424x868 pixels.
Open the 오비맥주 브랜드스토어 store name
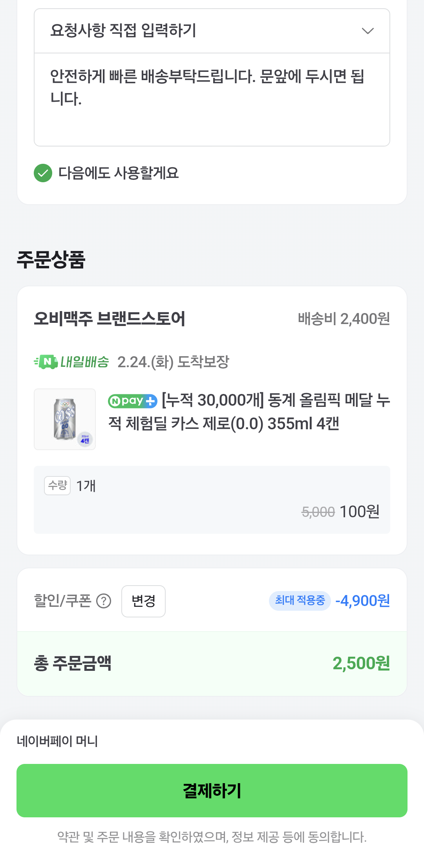110,319
